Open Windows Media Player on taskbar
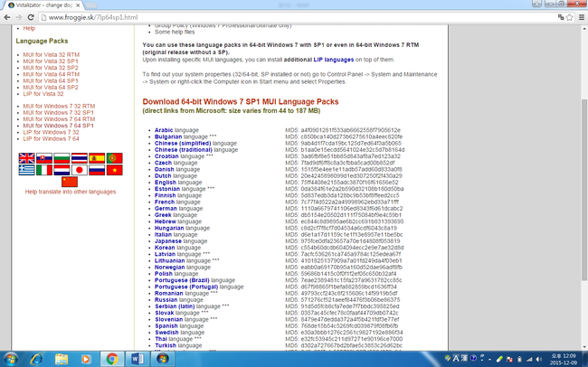This screenshot has width=588, height=367. pyautogui.click(x=86, y=359)
